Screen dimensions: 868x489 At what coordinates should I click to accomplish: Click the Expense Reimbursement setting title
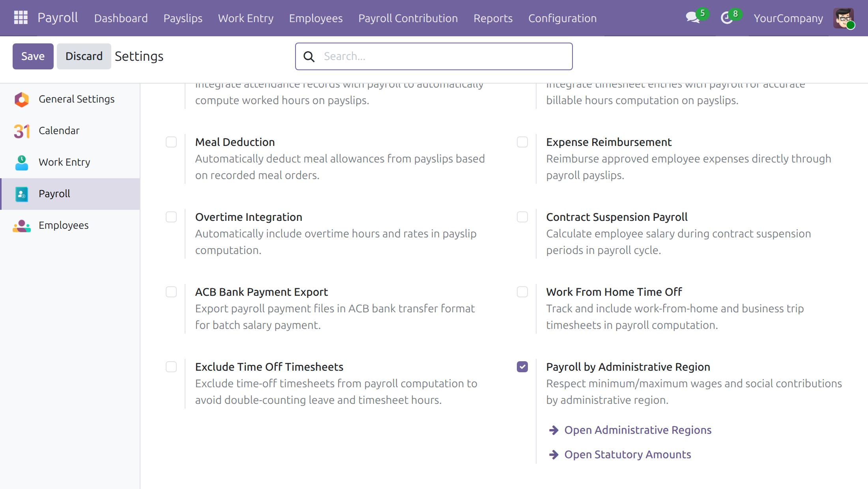pos(609,142)
